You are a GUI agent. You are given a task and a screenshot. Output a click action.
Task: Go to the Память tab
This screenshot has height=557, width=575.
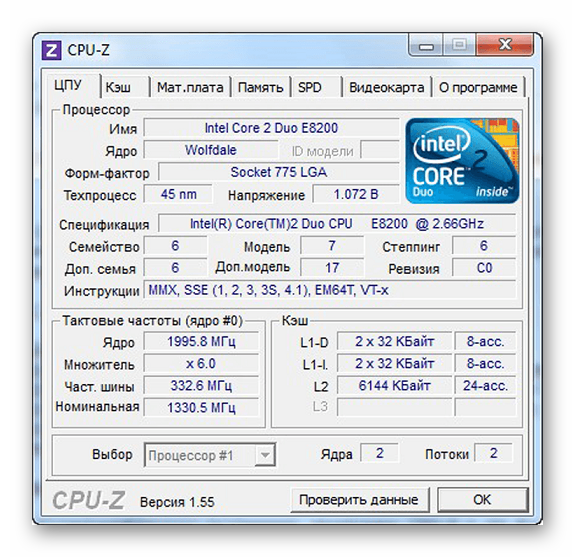[260, 87]
